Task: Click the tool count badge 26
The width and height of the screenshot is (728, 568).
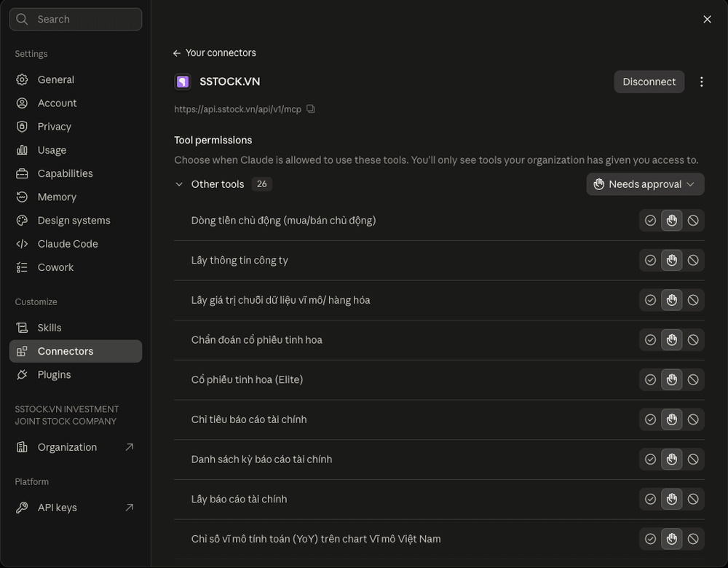Action: pos(262,184)
